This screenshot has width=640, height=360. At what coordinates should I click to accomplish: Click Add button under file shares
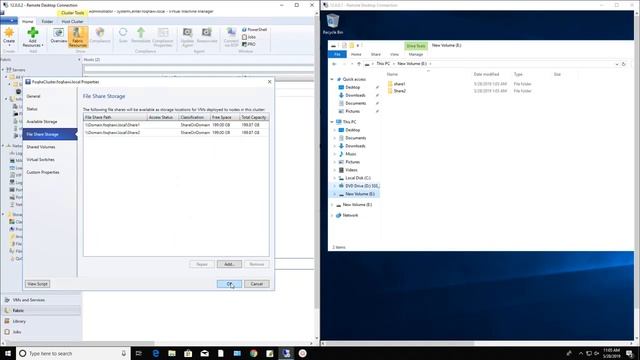click(229, 264)
